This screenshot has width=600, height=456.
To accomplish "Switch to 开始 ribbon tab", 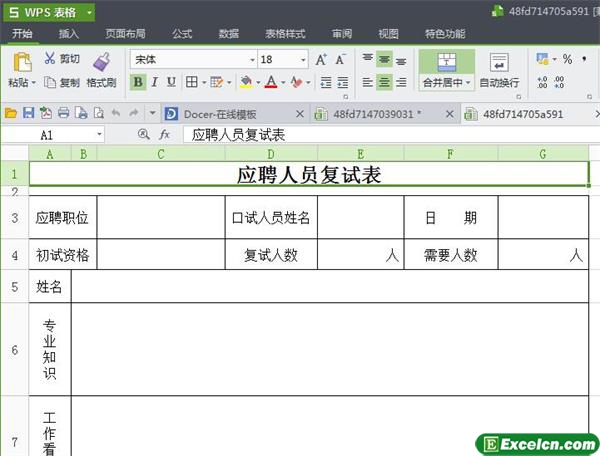I will coord(22,34).
